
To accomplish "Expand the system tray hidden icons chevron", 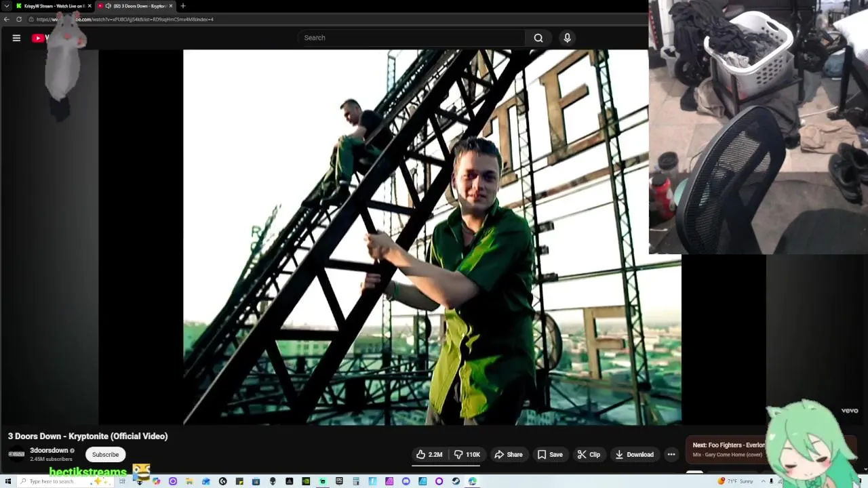I will [763, 481].
